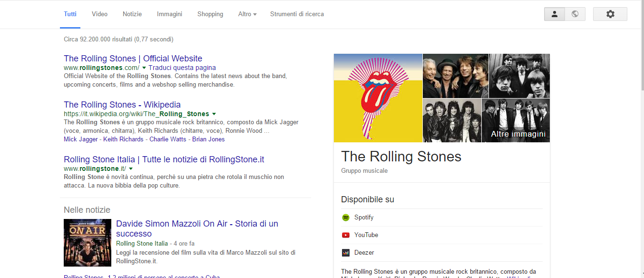The image size is (644, 278).
Task: Follow the Mick Jagger sublink
Action: click(x=81, y=139)
